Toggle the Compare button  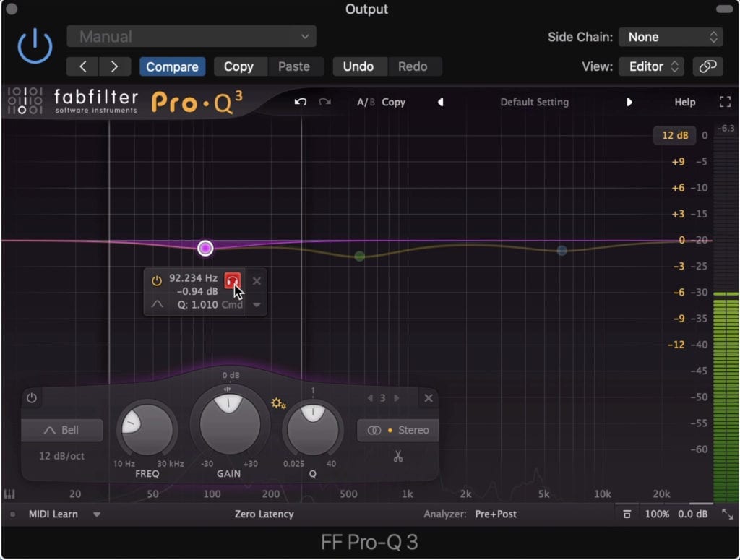point(172,66)
